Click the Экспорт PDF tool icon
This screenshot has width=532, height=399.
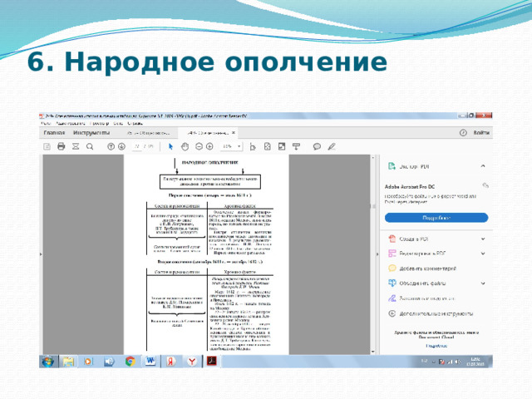392,166
